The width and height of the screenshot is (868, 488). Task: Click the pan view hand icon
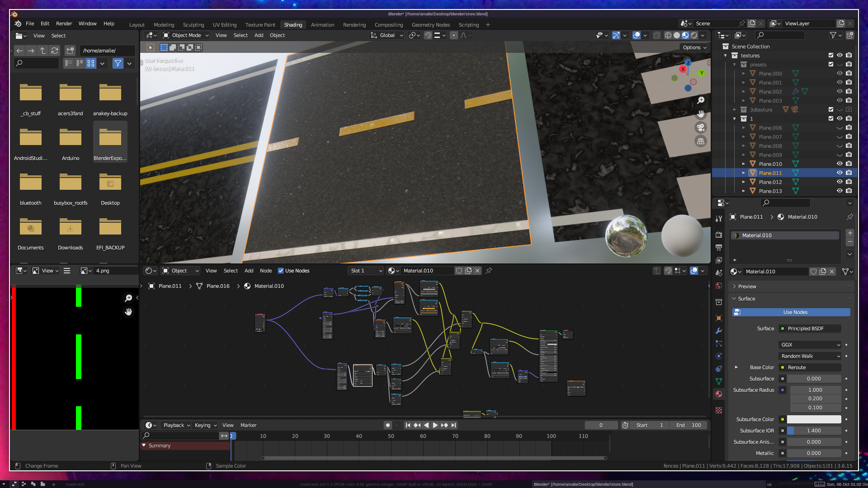coord(701,113)
